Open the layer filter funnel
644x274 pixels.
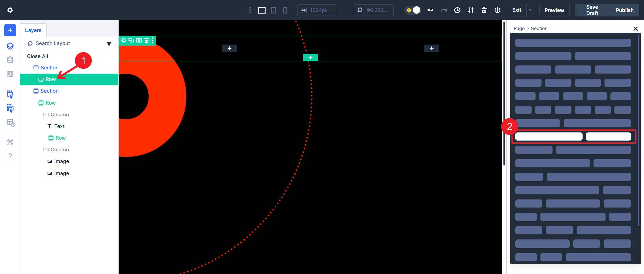[x=109, y=44]
